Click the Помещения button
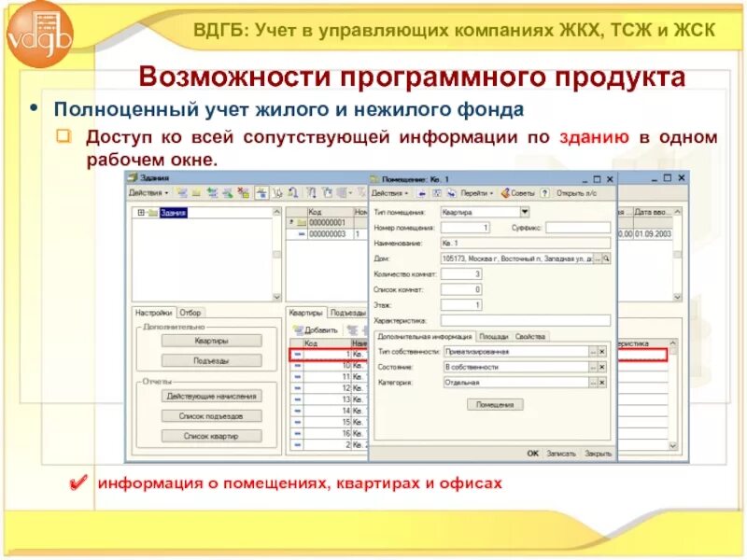This screenshot has height=560, width=747. point(496,405)
